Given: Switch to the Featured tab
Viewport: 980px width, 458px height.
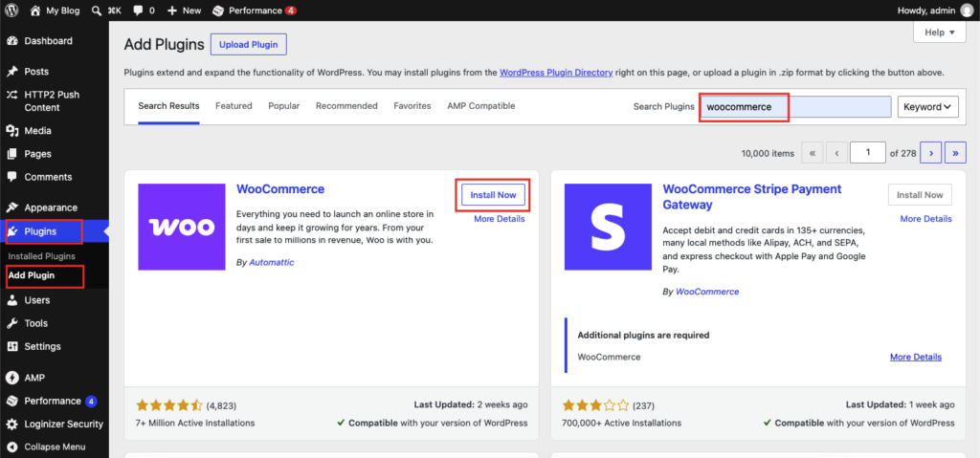Looking at the screenshot, I should click(234, 106).
